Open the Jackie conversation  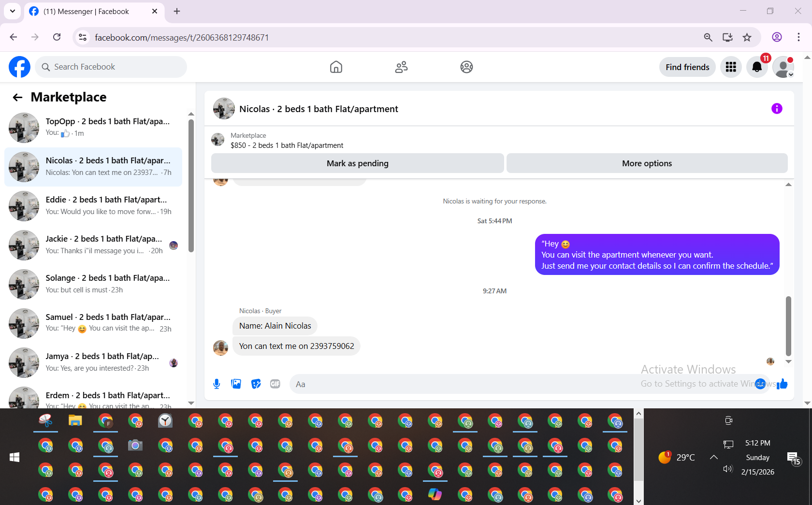pos(93,245)
